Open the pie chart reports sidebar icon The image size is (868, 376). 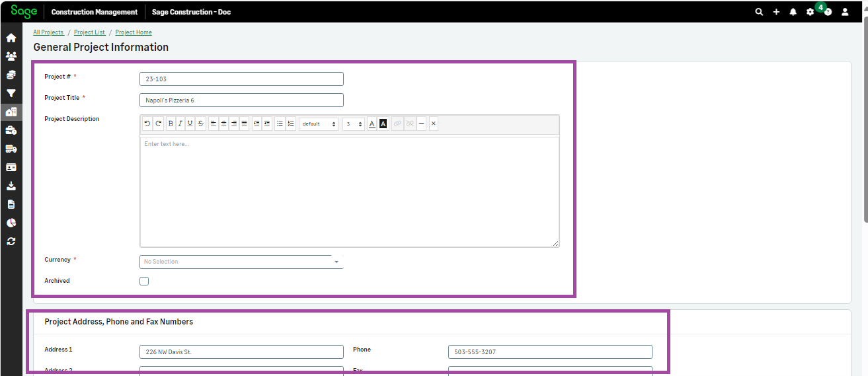tap(11, 223)
